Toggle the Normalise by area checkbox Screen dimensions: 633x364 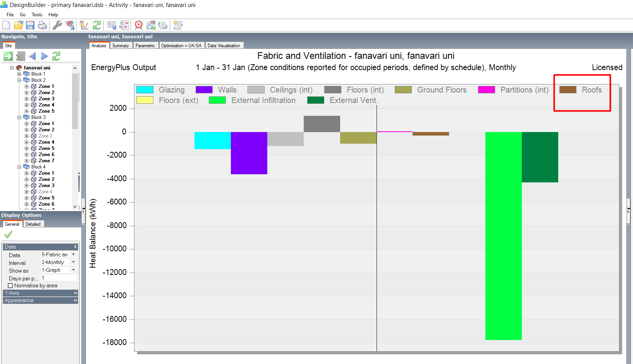(x=10, y=286)
